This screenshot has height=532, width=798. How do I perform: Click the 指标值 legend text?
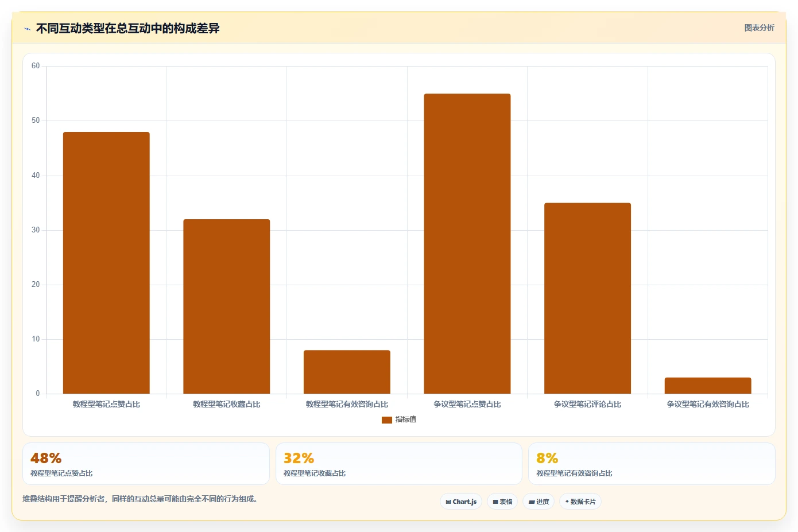[x=406, y=420]
